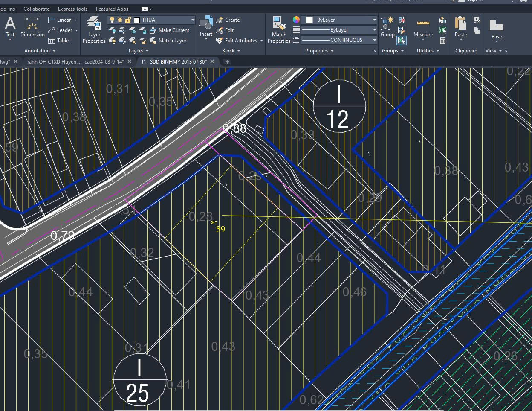Open the Quick Calculator in Utilities
Screen dimensions: 532x411
443,41
